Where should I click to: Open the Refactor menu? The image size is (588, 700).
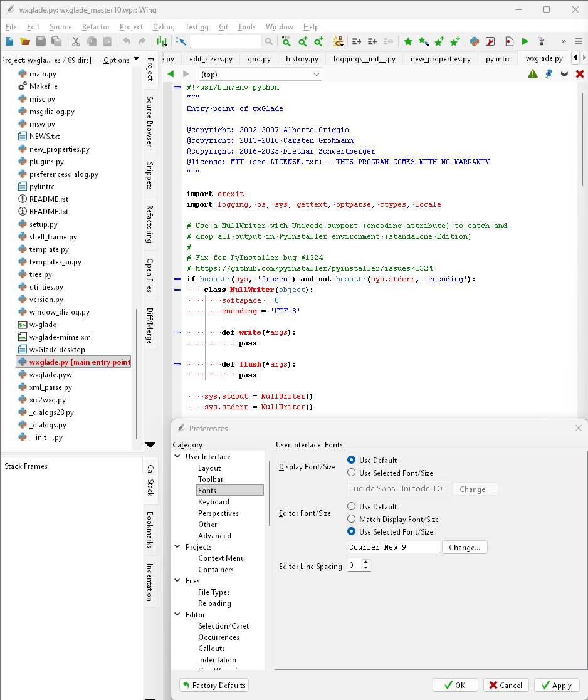95,27
